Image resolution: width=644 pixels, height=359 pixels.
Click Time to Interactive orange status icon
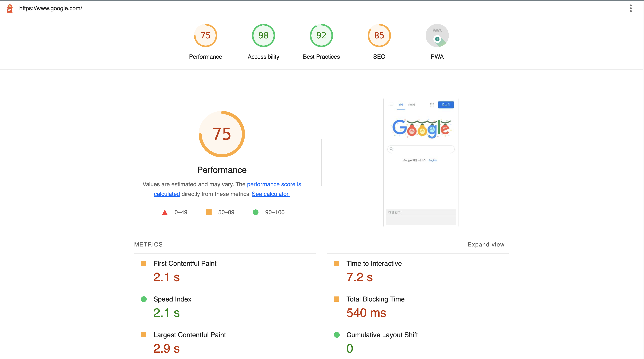(336, 263)
